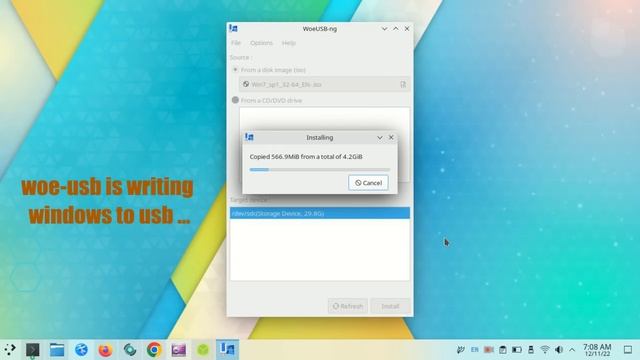Viewport: 640px width, 360px height.
Task: Open the green circular app in taskbar
Action: (x=130, y=350)
